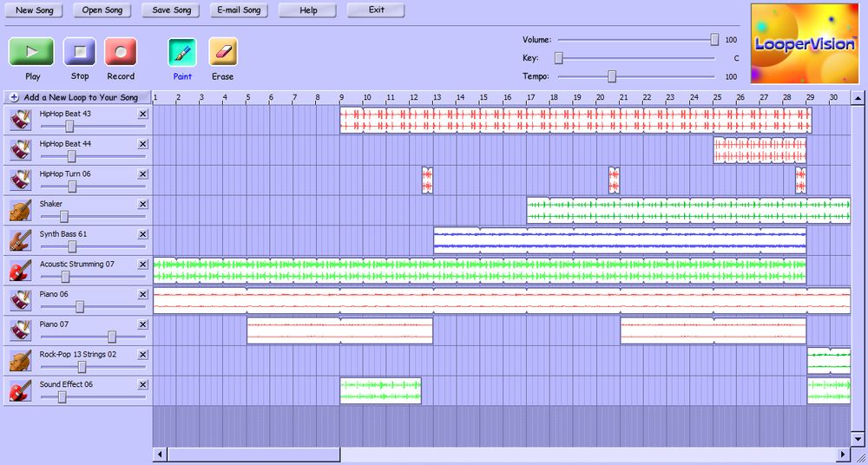
Task: Click the horizontal scrollbar left arrow
Action: click(x=160, y=454)
